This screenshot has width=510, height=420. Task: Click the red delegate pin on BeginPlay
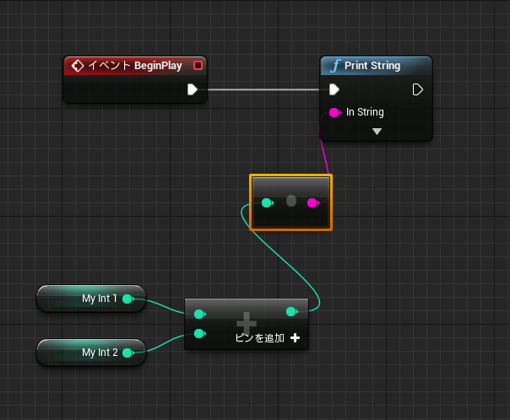[x=198, y=66]
